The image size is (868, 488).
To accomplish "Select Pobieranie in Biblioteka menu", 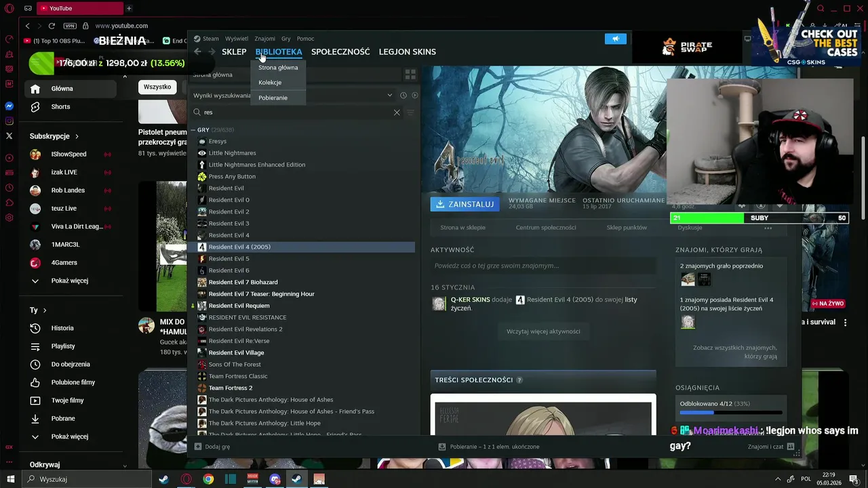I will coord(273,98).
